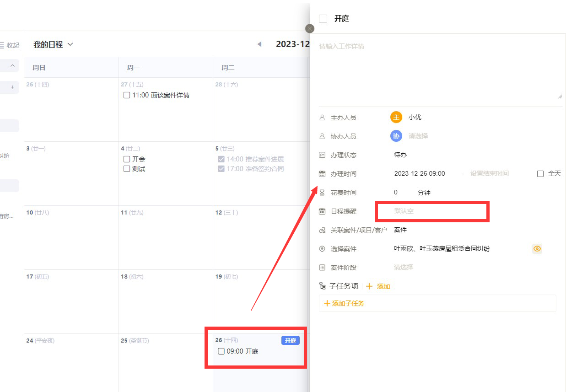Click 设置结束时间 end time field
This screenshot has height=392, width=566.
tap(489, 174)
